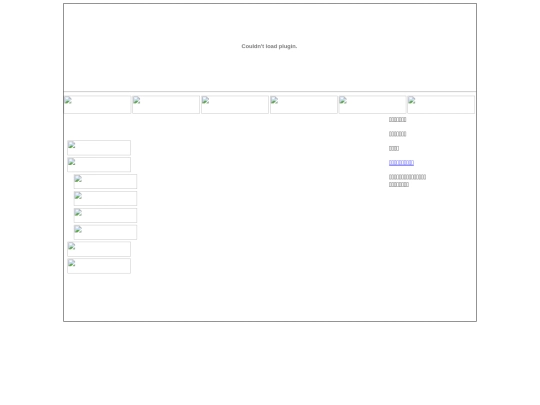
Task: Open the first indented broken image in left sidebar
Action: [x=105, y=181]
